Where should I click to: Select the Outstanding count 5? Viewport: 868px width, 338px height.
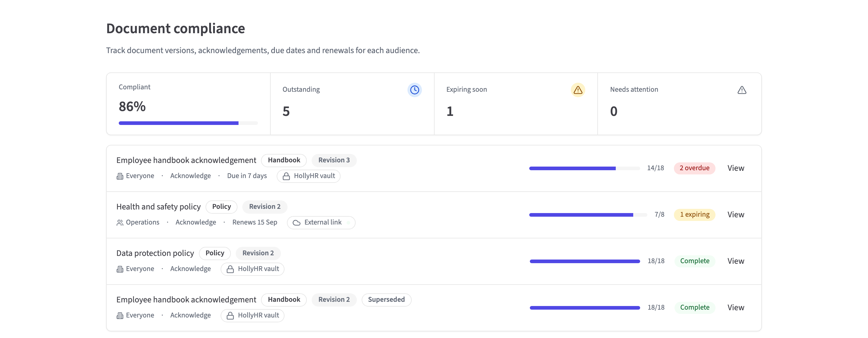(286, 111)
